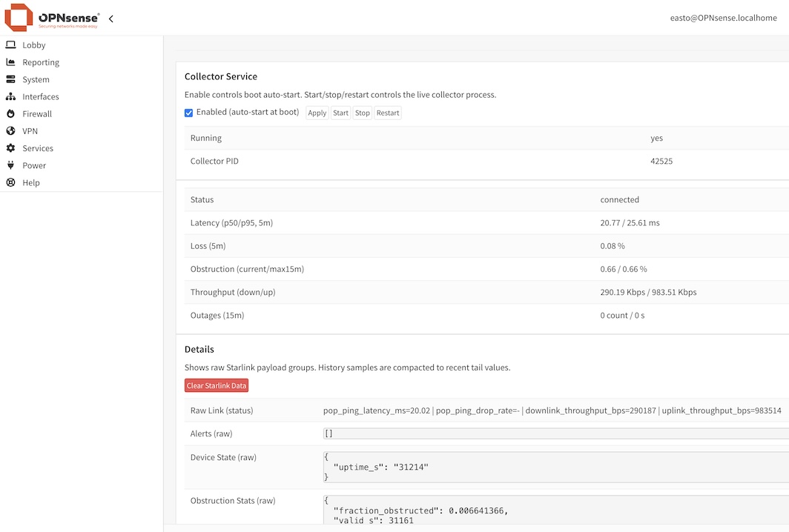Select throughput value 290.19 Kbps / 983.51 Kbps
Screen dimensions: 789x532
(648, 292)
